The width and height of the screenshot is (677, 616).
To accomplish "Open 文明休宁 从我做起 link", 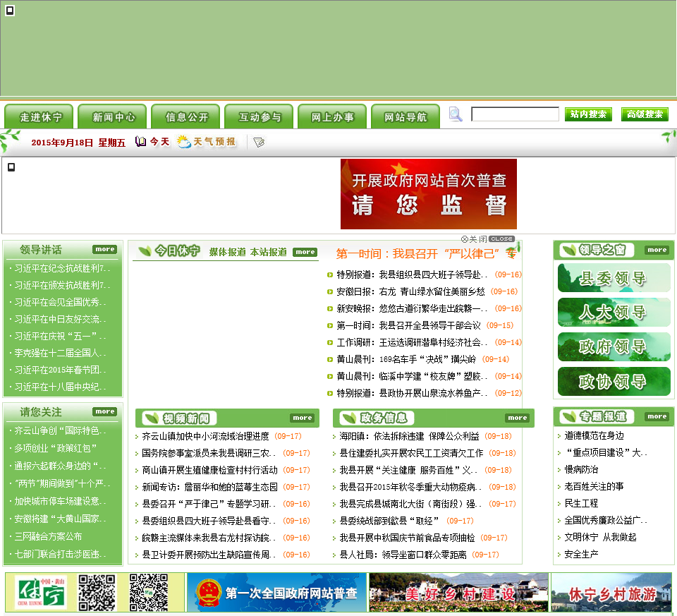I will (x=600, y=537).
